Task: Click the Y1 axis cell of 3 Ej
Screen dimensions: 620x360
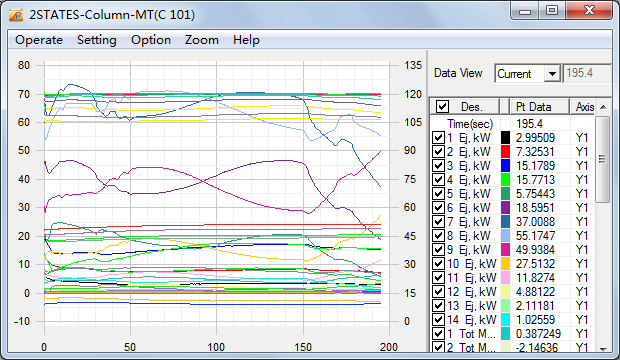Action: click(x=582, y=166)
